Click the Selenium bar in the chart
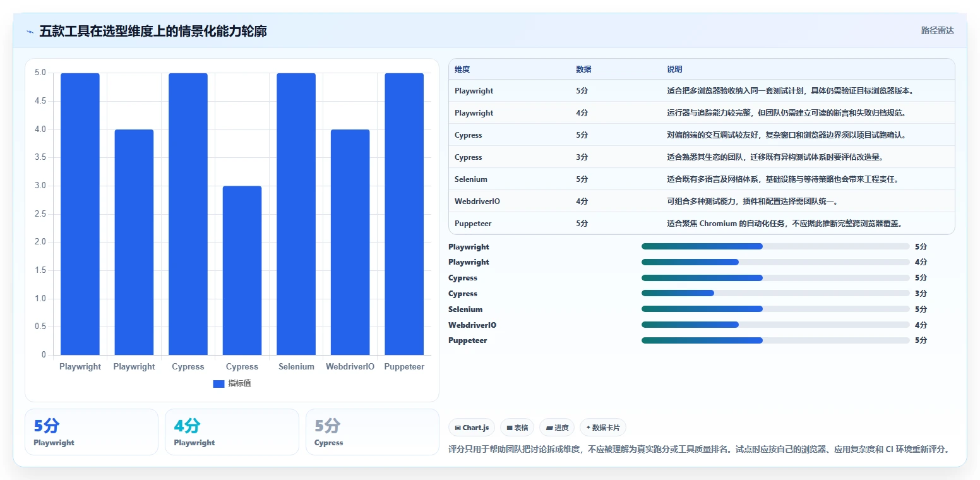Viewport: 980px width, 480px height. [296, 214]
